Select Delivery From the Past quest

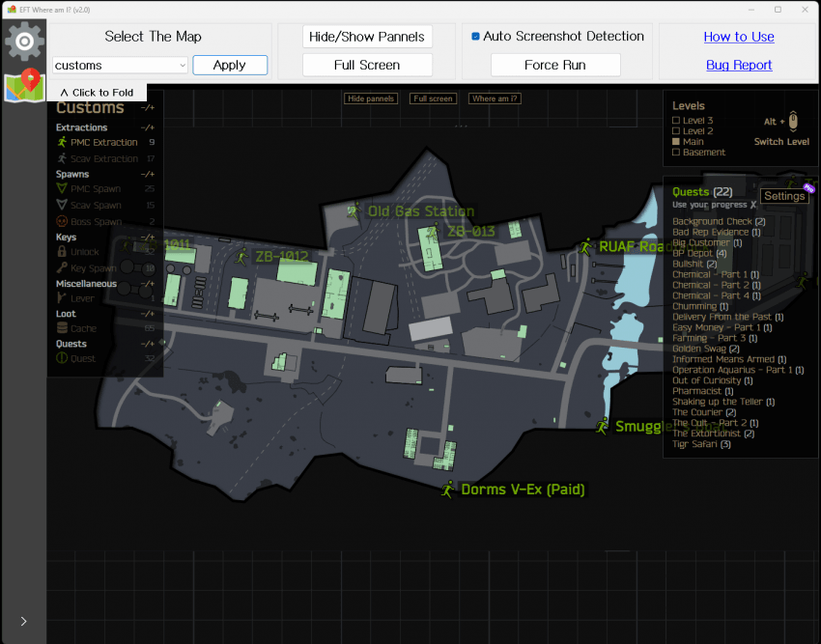coord(728,317)
